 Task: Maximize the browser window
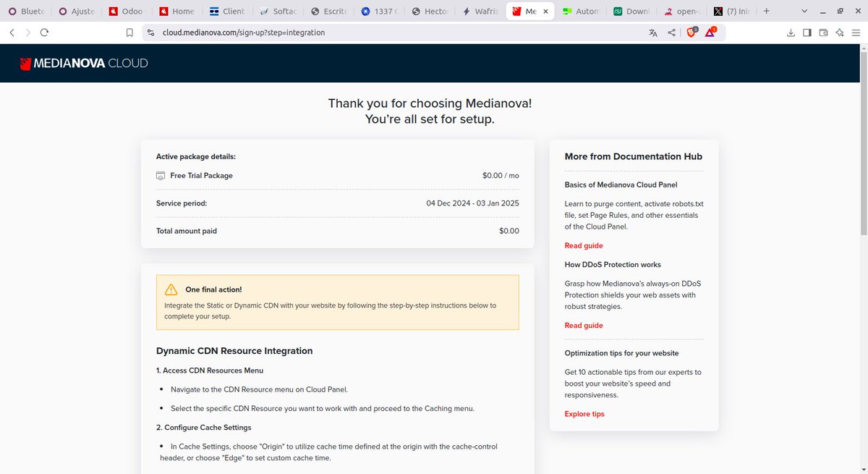pyautogui.click(x=841, y=12)
